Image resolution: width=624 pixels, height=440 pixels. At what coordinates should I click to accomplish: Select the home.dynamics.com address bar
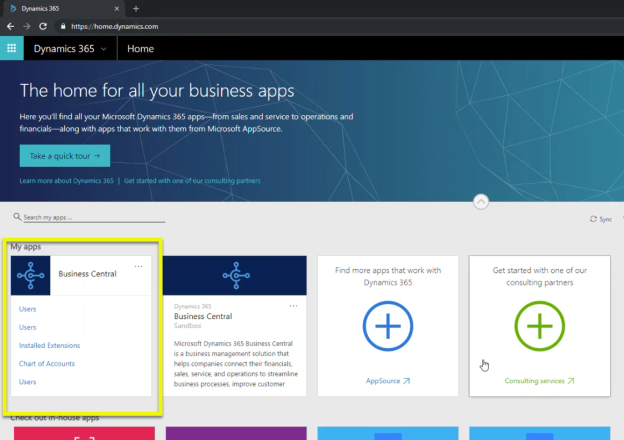click(x=115, y=26)
